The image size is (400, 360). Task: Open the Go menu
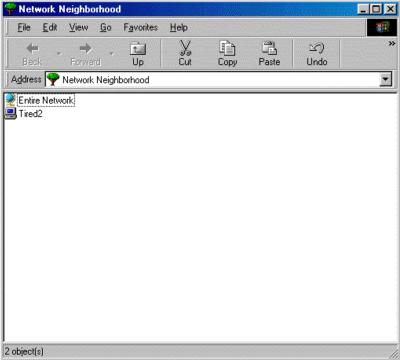coord(106,27)
